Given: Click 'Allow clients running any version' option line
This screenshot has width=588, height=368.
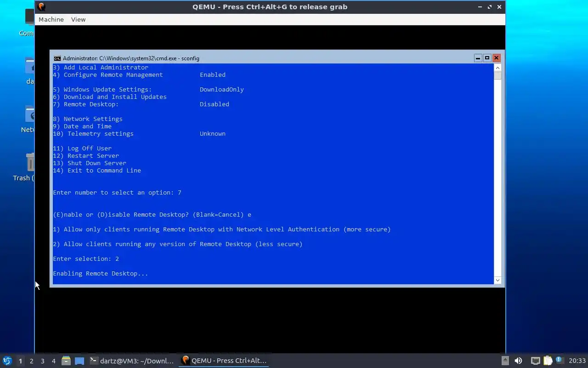Looking at the screenshot, I should pyautogui.click(x=178, y=244).
